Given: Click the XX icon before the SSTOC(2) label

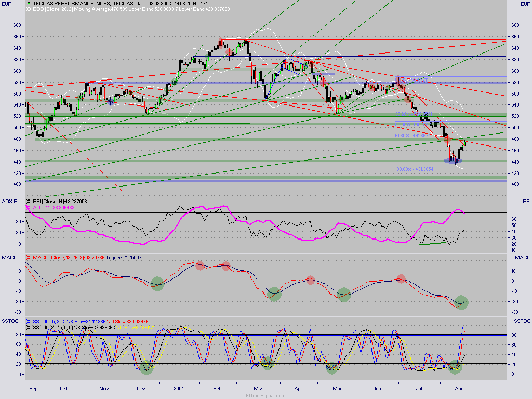Looking at the screenshot, I should click(29, 327).
